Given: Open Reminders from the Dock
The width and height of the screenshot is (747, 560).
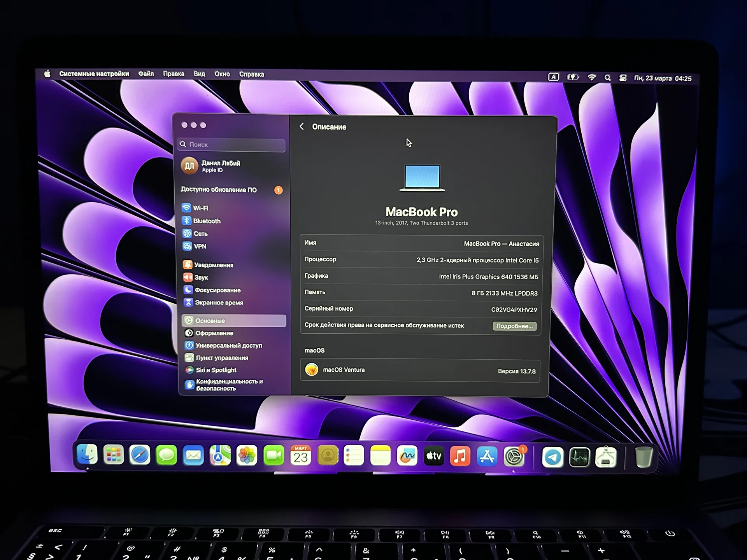Looking at the screenshot, I should point(354,455).
